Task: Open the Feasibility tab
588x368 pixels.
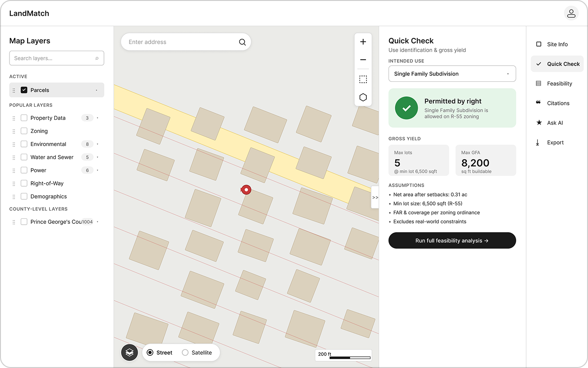Action: tap(557, 84)
